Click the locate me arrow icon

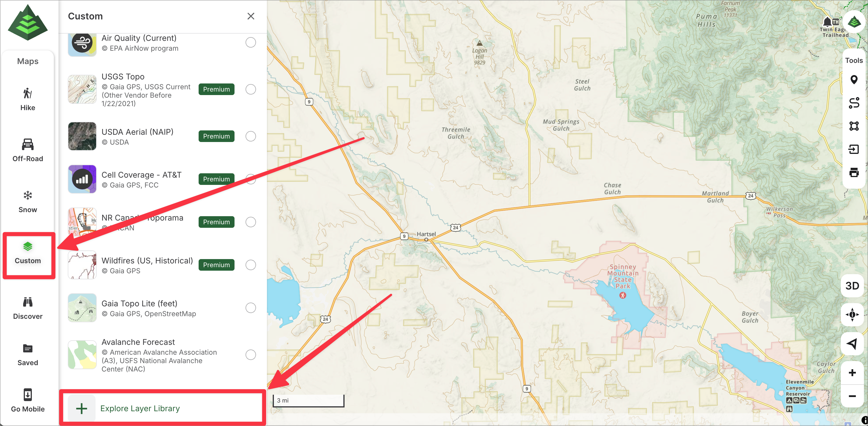click(852, 344)
